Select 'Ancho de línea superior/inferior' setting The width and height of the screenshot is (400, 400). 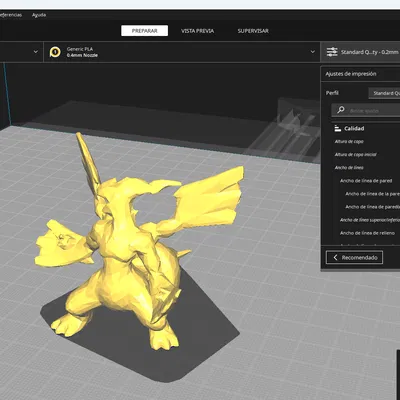[370, 220]
